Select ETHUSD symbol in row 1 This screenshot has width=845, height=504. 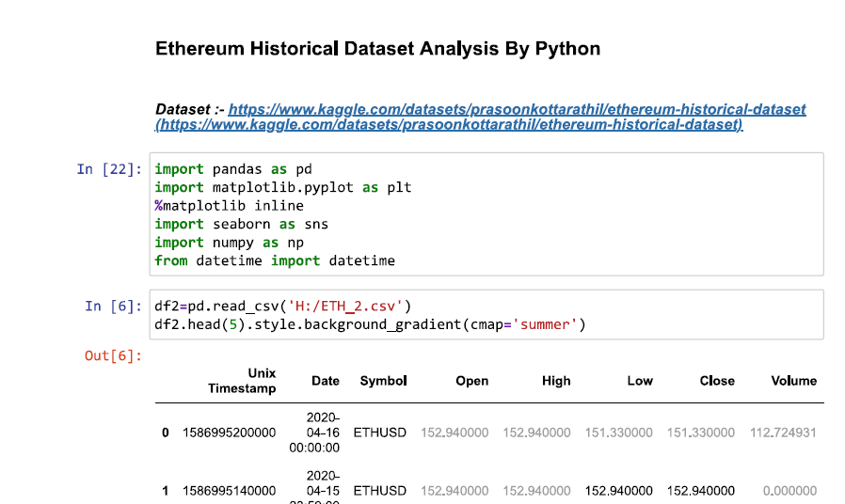coord(380,491)
